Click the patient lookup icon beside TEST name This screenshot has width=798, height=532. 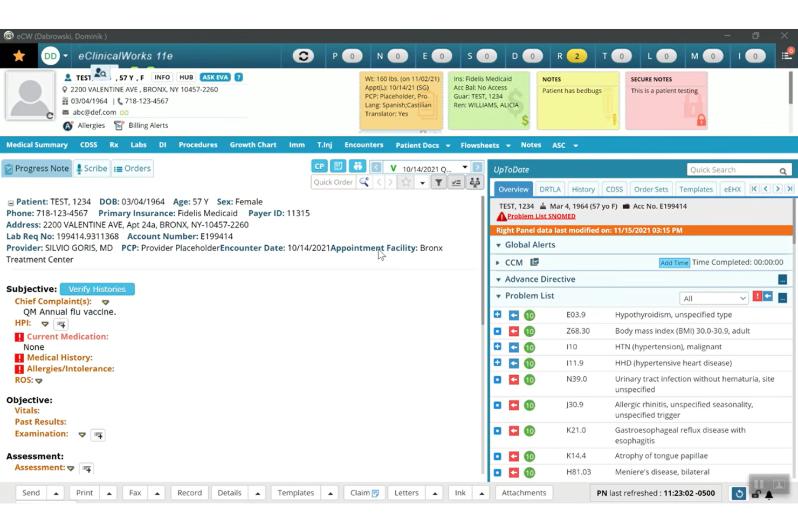(x=100, y=73)
